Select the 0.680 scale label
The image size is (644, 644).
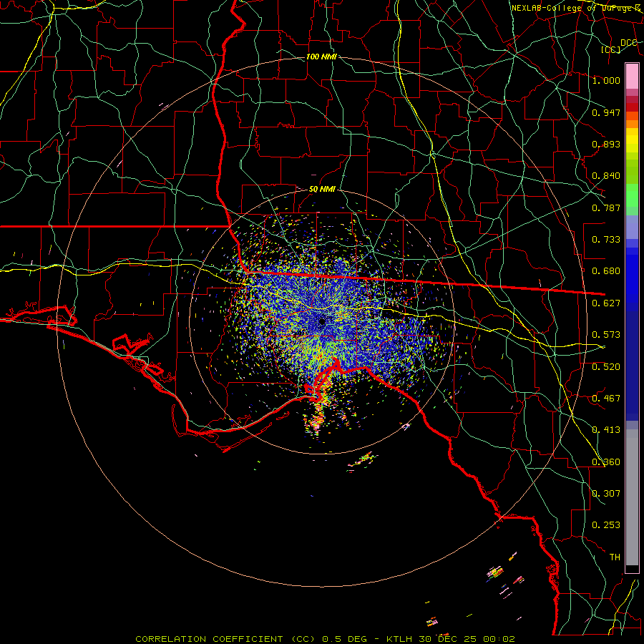coord(606,271)
